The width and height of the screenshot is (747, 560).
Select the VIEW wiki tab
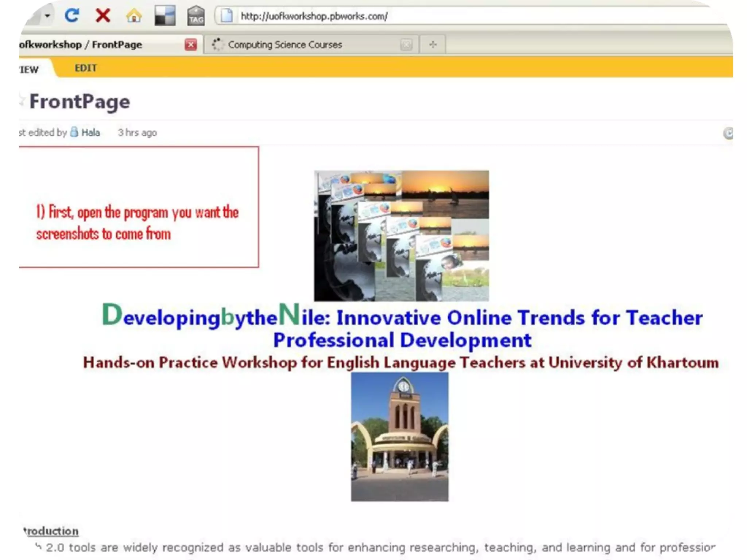[29, 69]
